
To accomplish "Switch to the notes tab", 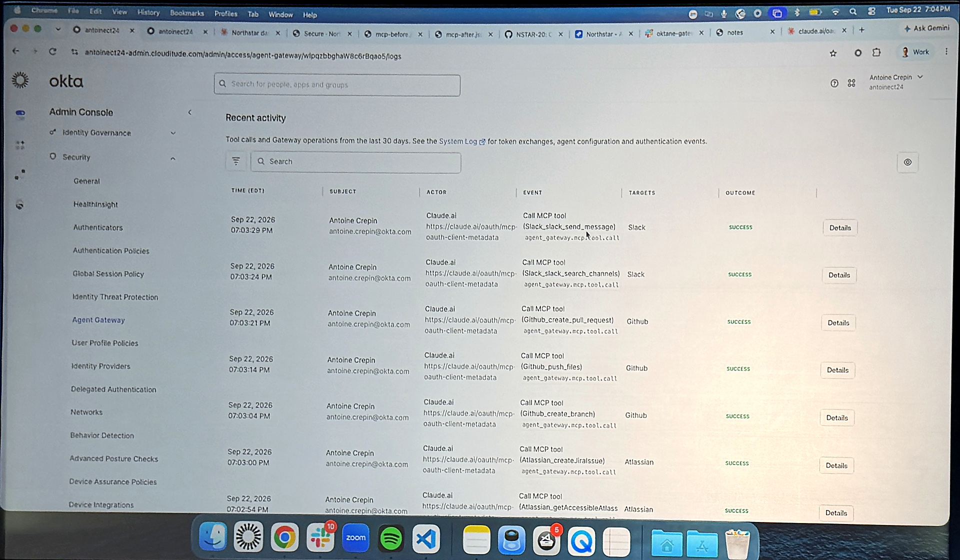I will point(746,32).
